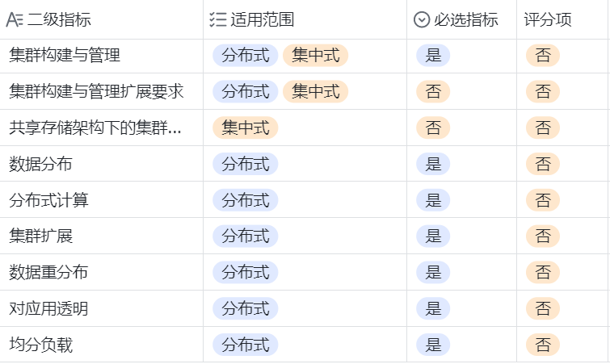Open the 适用范围 column header menu
610x364 pixels.
256,20
